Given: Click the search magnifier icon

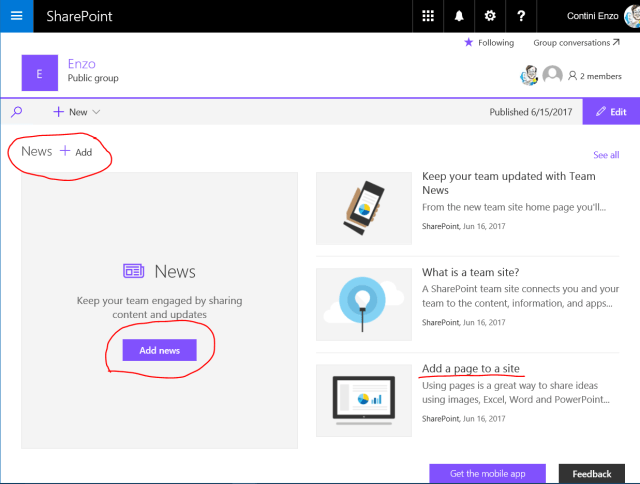Looking at the screenshot, I should pyautogui.click(x=17, y=112).
